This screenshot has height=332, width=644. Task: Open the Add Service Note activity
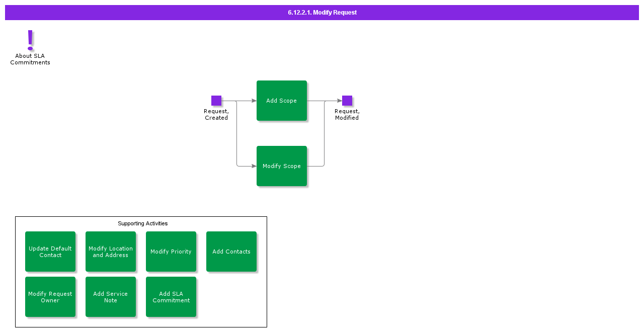click(111, 297)
